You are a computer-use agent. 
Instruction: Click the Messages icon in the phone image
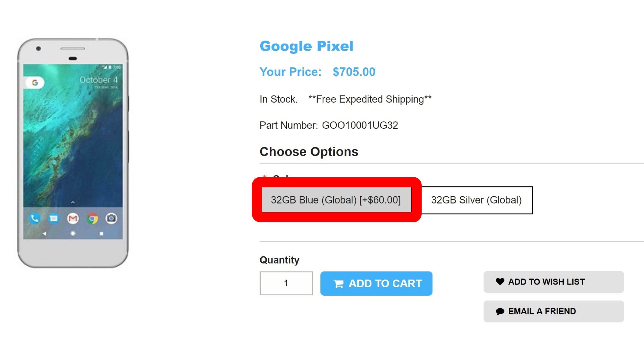[53, 219]
